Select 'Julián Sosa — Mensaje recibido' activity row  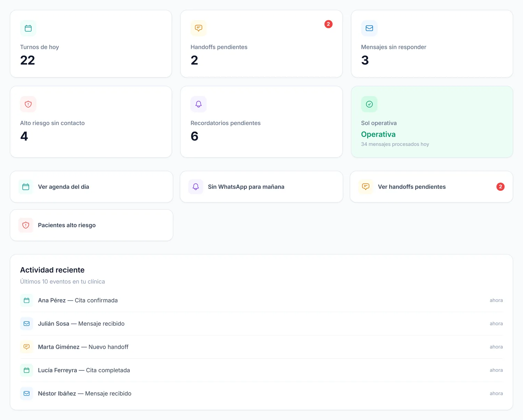click(x=261, y=324)
